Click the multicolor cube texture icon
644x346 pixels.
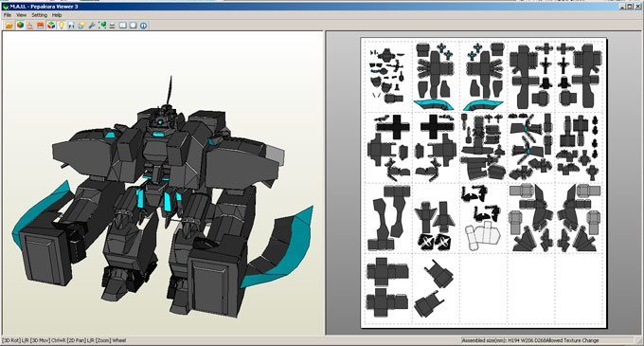51,26
